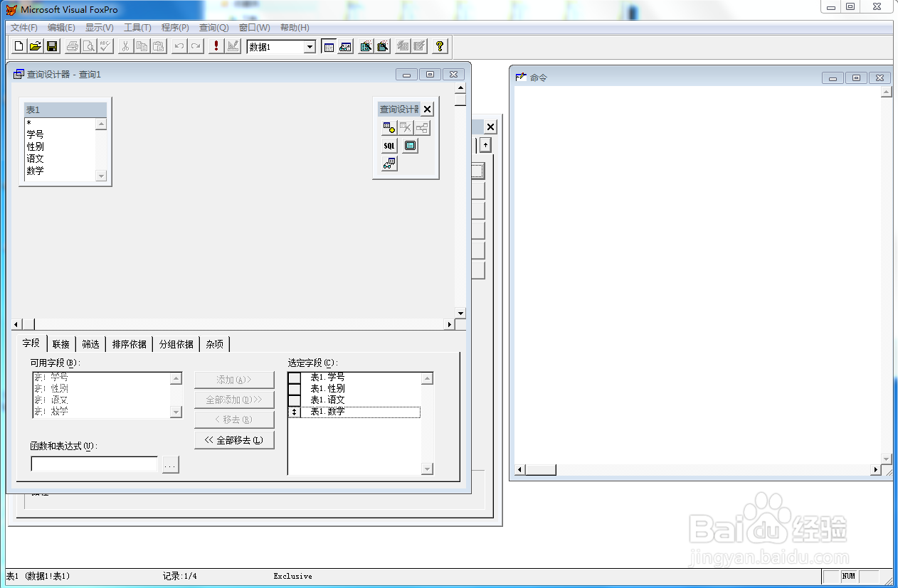This screenshot has height=588, width=898.
Task: Click the mover handle beside 表1.数学
Action: click(295, 412)
